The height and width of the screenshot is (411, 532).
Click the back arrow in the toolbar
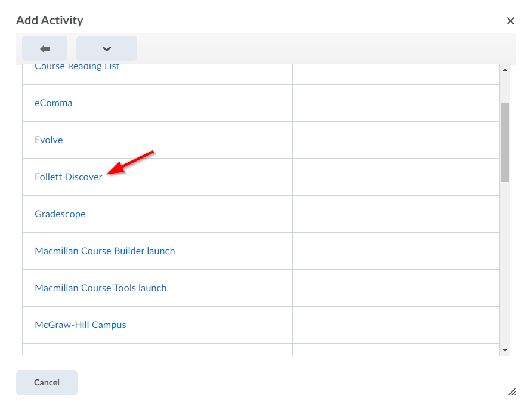pos(45,48)
